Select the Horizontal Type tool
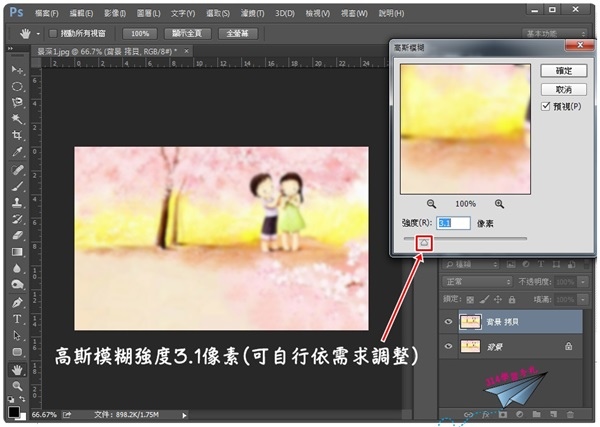 click(x=17, y=319)
